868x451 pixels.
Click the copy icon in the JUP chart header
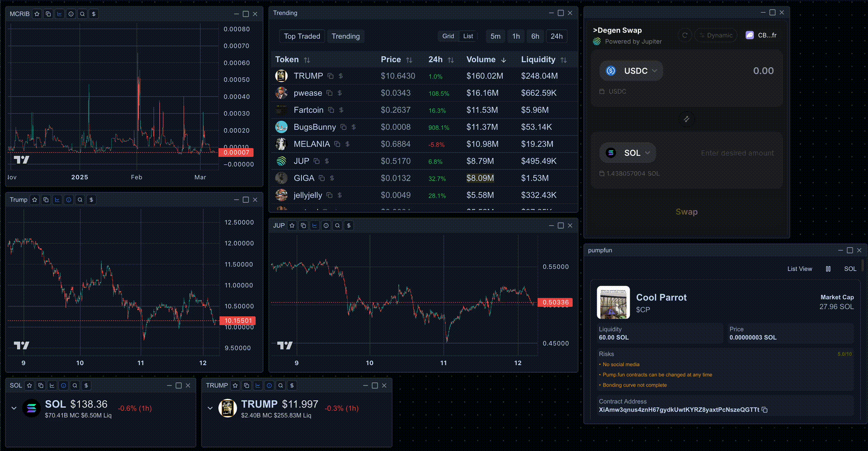(303, 225)
